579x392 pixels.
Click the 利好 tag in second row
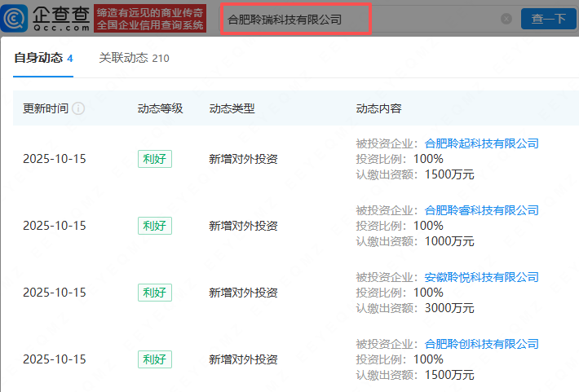154,226
